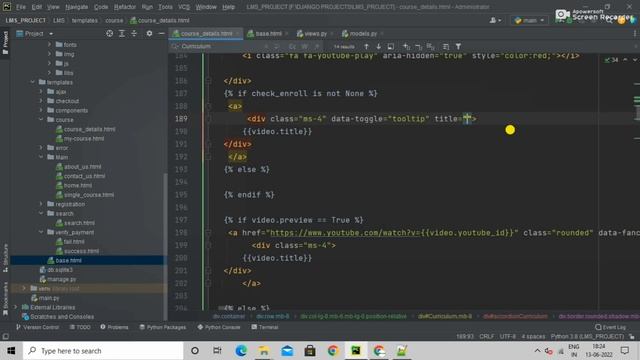
Task: Open Event Log panel
Action: pyautogui.click(x=610, y=327)
